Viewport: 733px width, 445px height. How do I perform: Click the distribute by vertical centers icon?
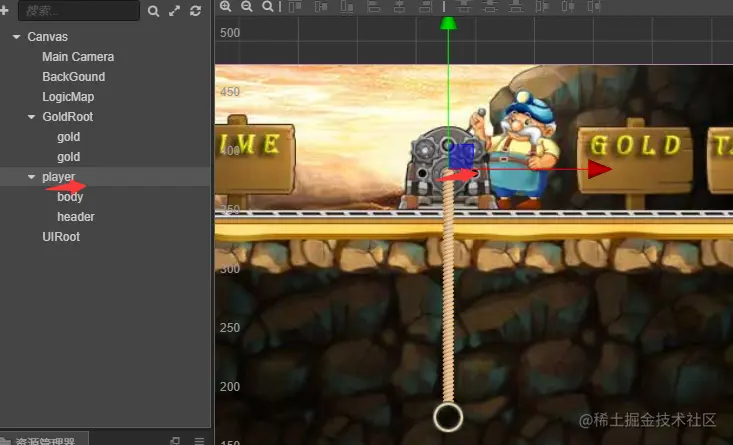[490, 6]
